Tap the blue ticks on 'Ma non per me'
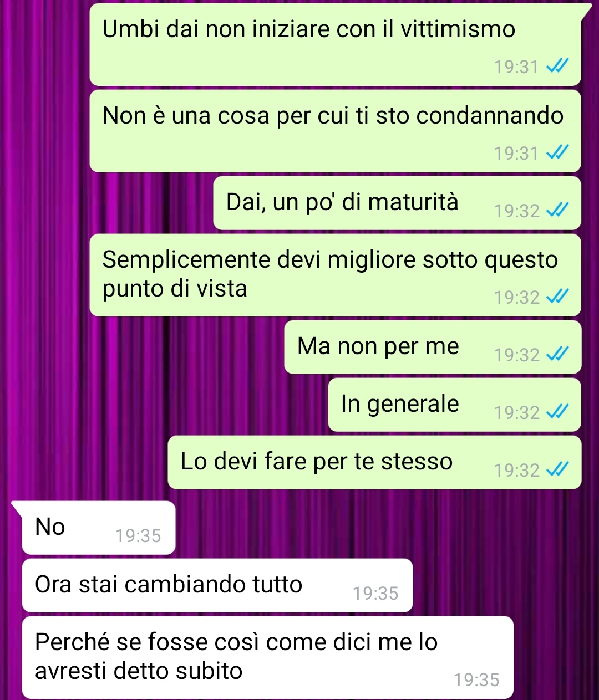599x700 pixels. [x=557, y=355]
